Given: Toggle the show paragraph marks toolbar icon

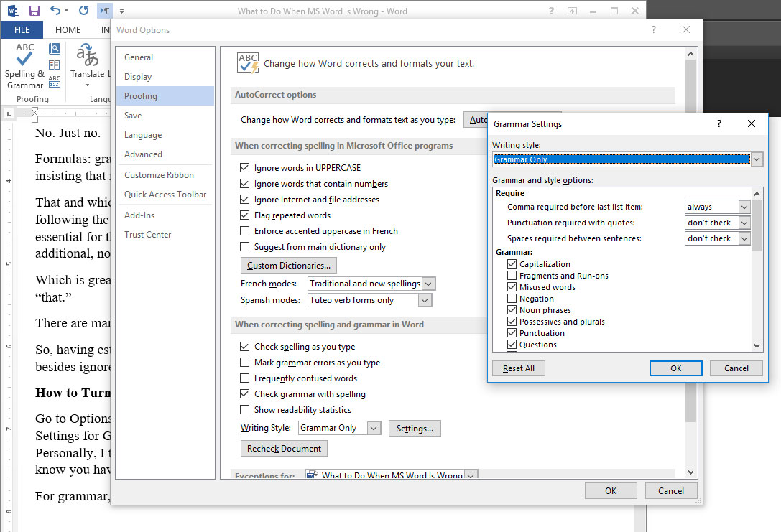Looking at the screenshot, I should click(105, 11).
